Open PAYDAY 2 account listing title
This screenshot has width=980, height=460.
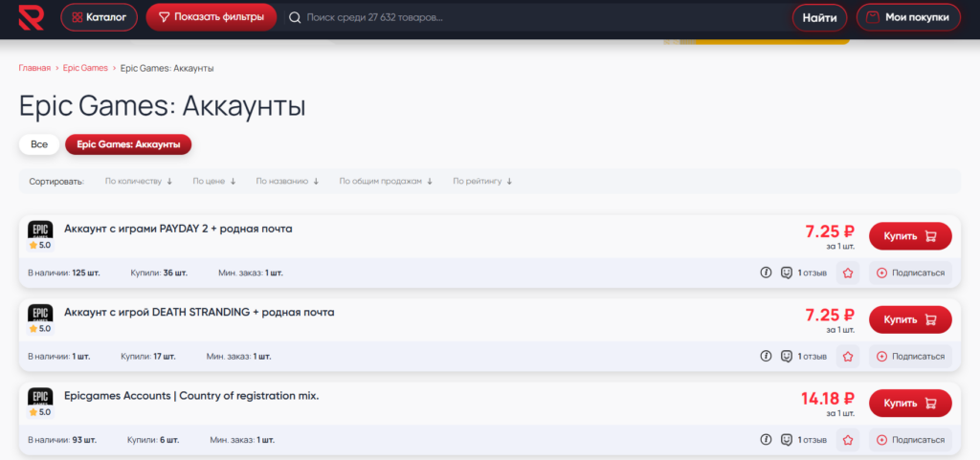(x=178, y=229)
